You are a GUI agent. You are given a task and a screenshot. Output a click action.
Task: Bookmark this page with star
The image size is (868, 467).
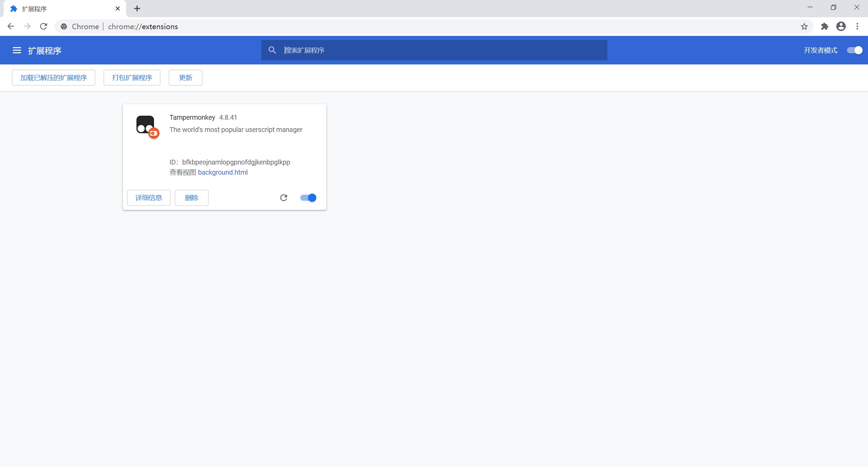[804, 26]
